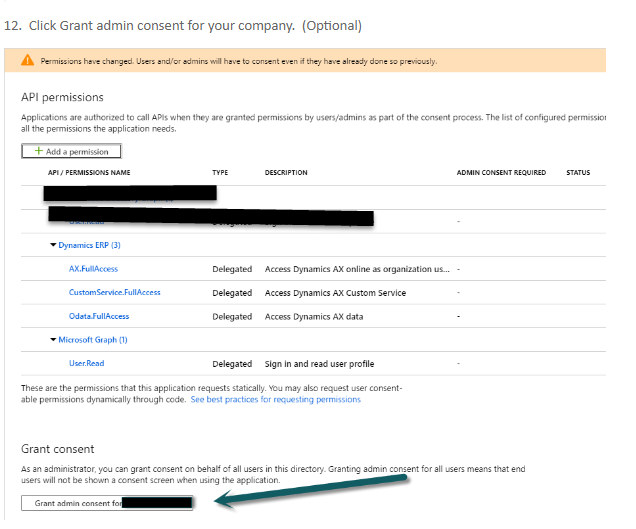This screenshot has height=529, width=636.
Task: Select Delegated type in Microsoft Graph User.Read row
Action: [232, 364]
